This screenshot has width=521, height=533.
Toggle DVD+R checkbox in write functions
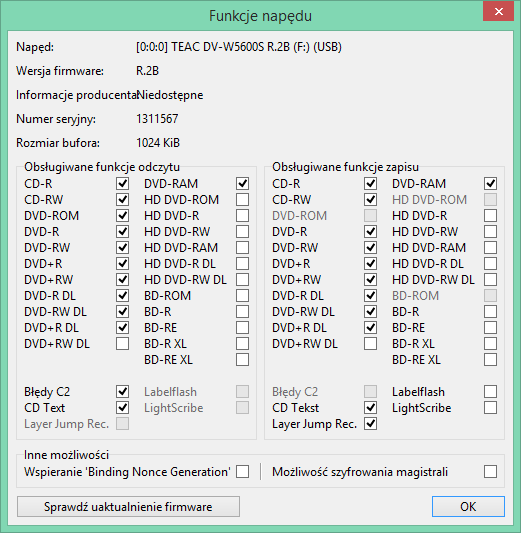370,263
